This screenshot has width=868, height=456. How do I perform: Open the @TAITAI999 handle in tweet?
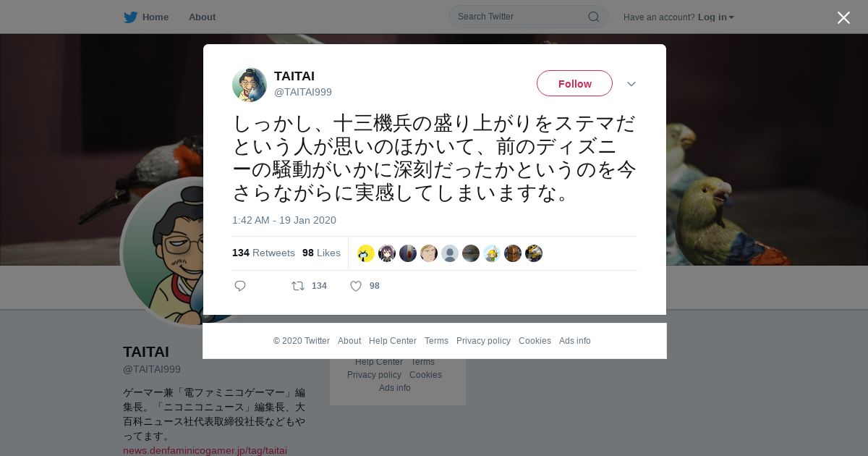pyautogui.click(x=303, y=92)
